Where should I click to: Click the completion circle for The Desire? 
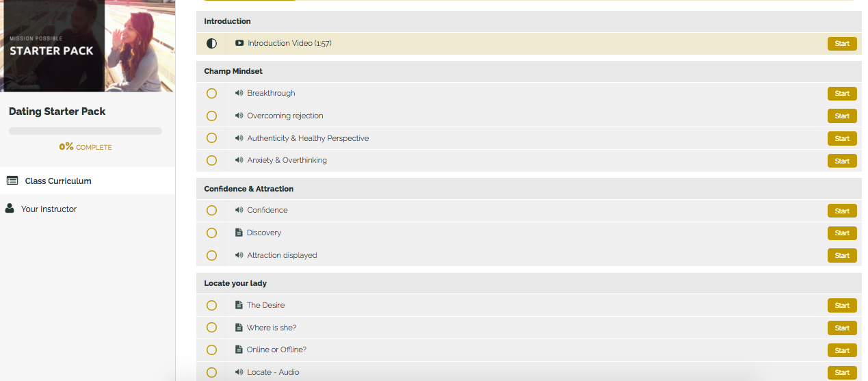point(211,305)
